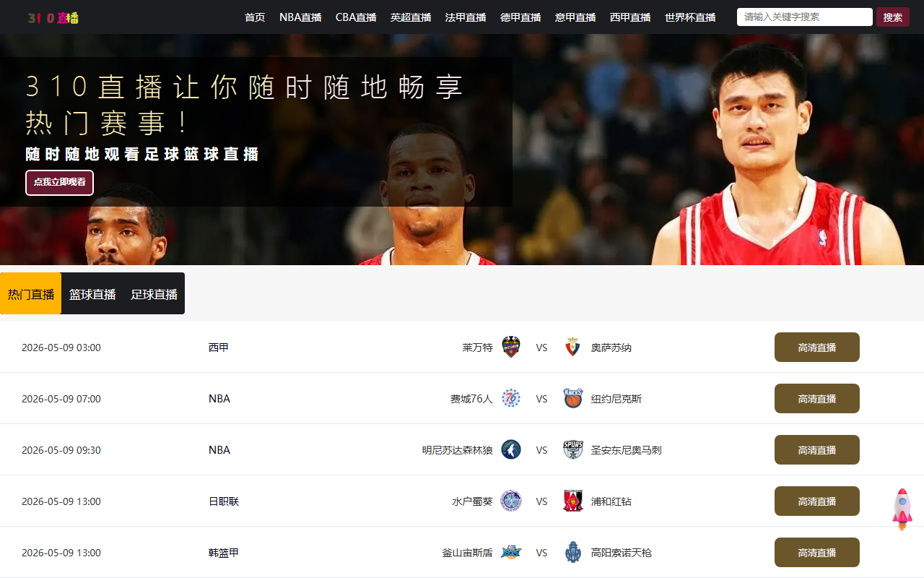Click the Philadelphia 76ers logo icon
This screenshot has height=578, width=924.
point(511,399)
